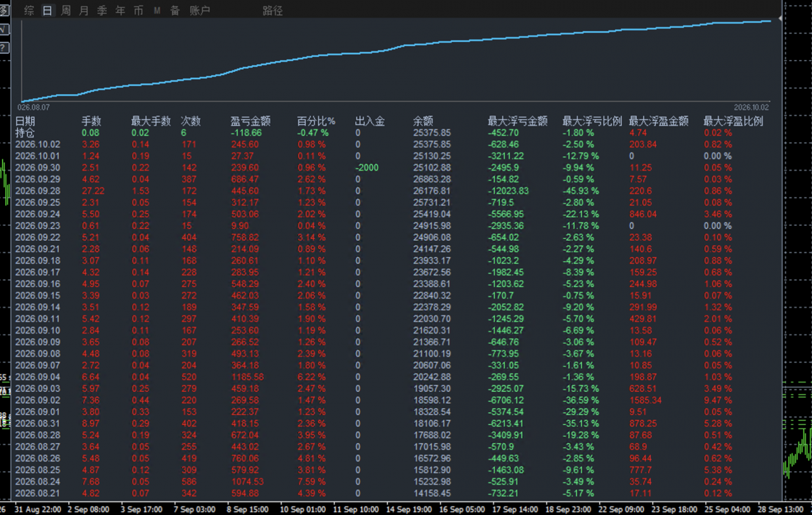Click the M tab

point(157,11)
